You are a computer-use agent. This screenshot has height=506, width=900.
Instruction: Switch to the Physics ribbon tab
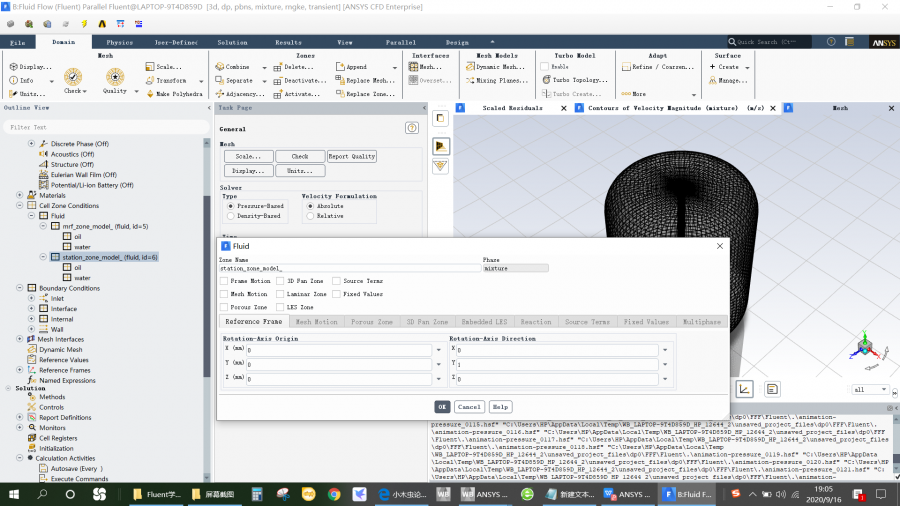119,43
